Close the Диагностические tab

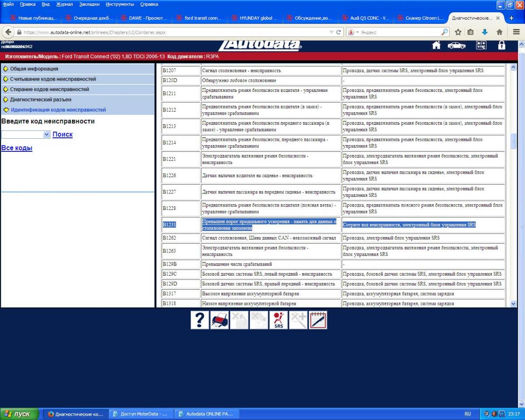(497, 18)
